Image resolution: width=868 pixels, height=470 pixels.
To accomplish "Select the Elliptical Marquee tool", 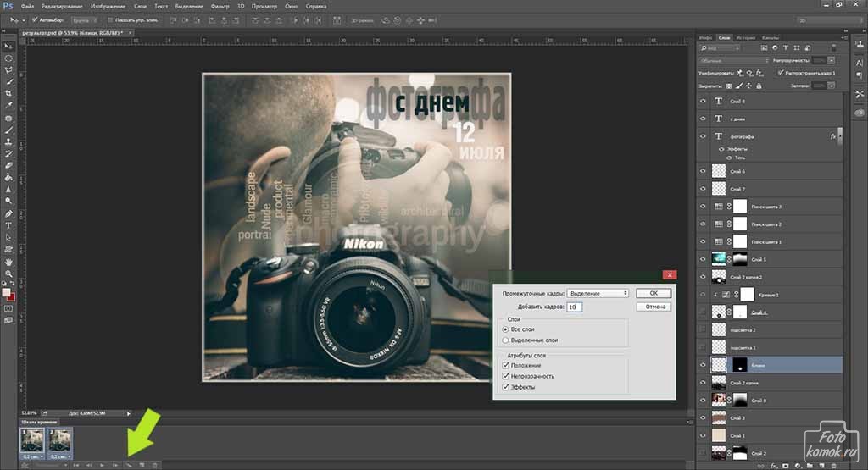I will [8, 58].
